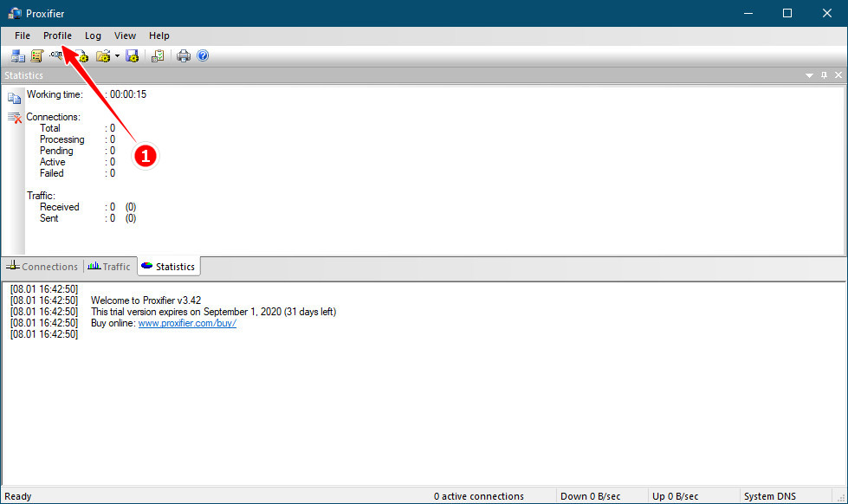Click 'Ready' in the status bar

pyautogui.click(x=18, y=496)
